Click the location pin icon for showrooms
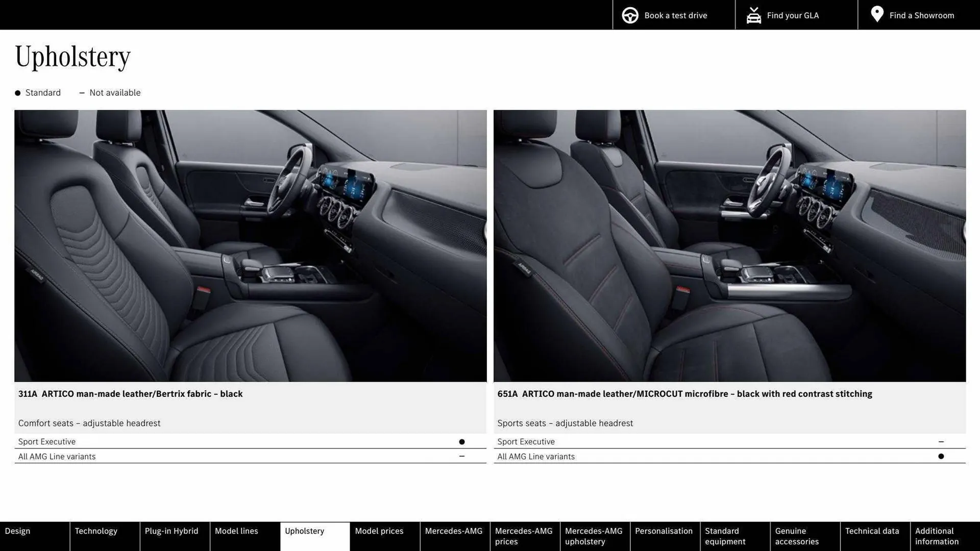This screenshot has height=551, width=980. pyautogui.click(x=877, y=14)
